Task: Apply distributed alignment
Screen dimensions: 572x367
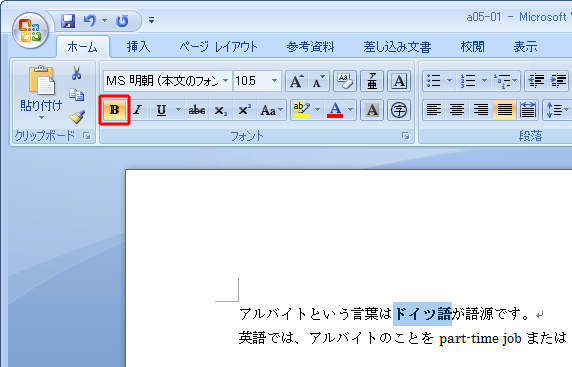Action: 527,110
